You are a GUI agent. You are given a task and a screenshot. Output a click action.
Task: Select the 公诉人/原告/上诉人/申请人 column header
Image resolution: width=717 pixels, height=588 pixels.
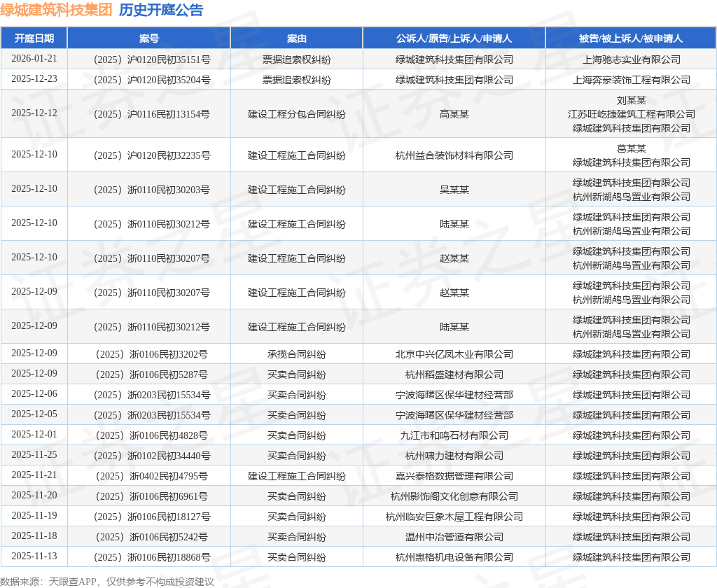point(454,38)
